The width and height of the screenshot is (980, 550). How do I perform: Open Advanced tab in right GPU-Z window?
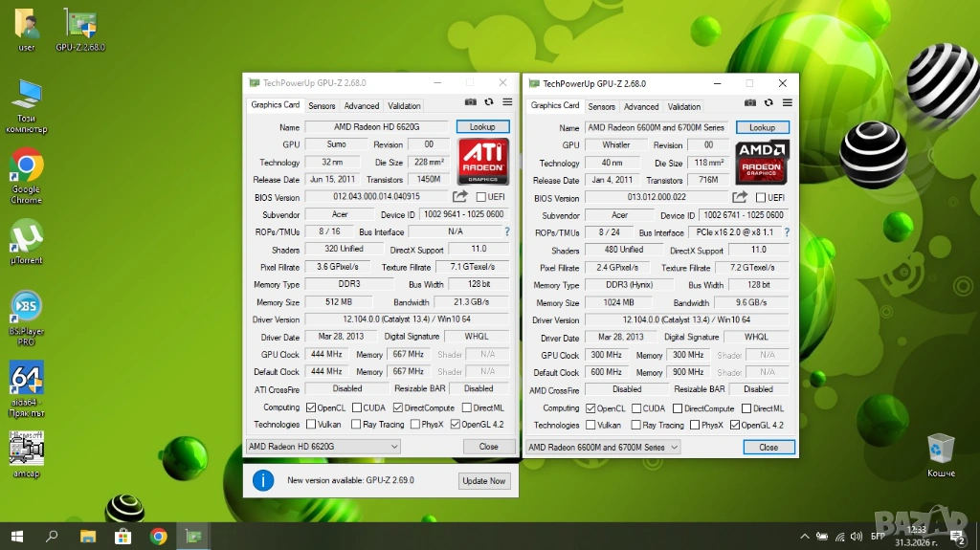[x=641, y=107]
